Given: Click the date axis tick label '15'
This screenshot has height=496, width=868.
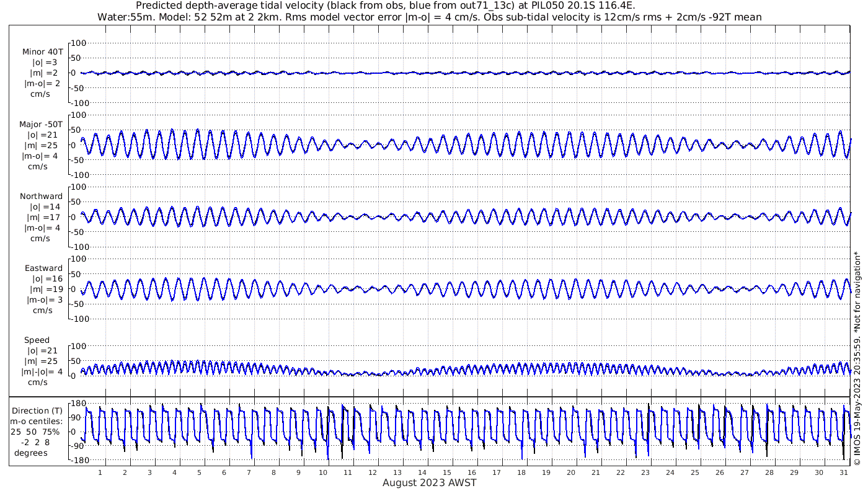Looking at the screenshot, I should (x=447, y=472).
